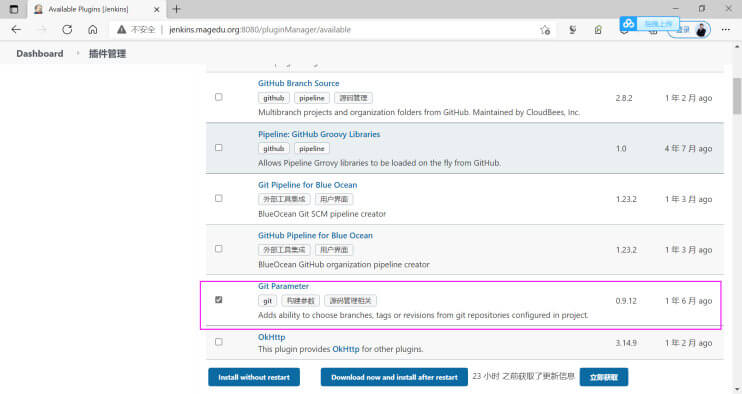Check Git Pipeline for Blue Ocean checkbox
742x394 pixels.
[x=219, y=198]
